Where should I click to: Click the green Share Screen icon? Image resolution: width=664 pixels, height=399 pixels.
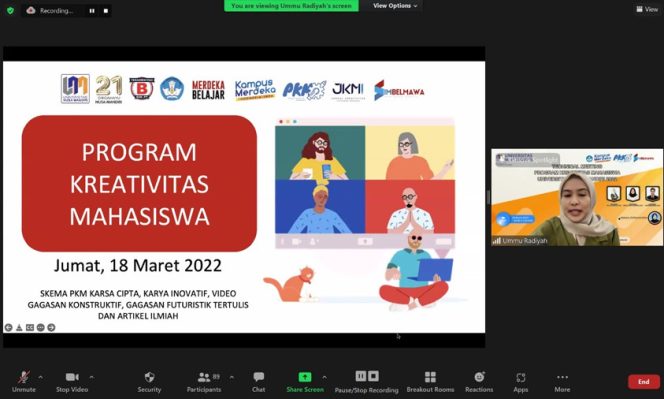click(305, 377)
